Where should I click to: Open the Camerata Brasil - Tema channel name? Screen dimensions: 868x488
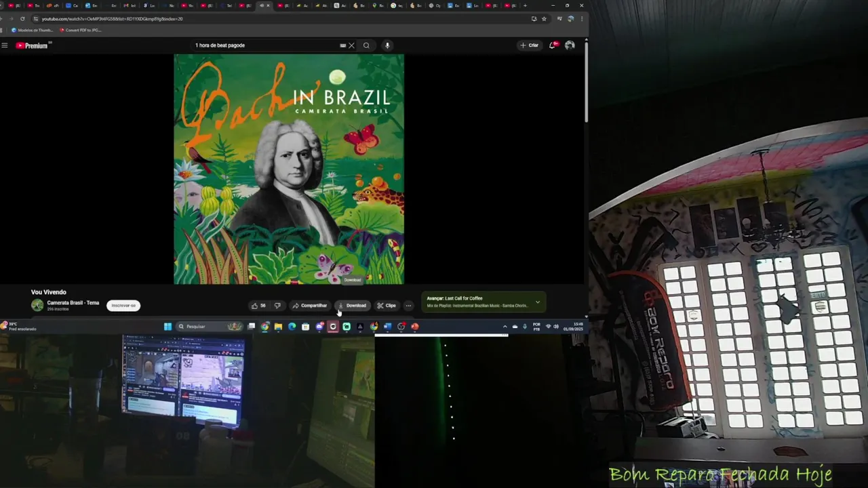point(73,303)
